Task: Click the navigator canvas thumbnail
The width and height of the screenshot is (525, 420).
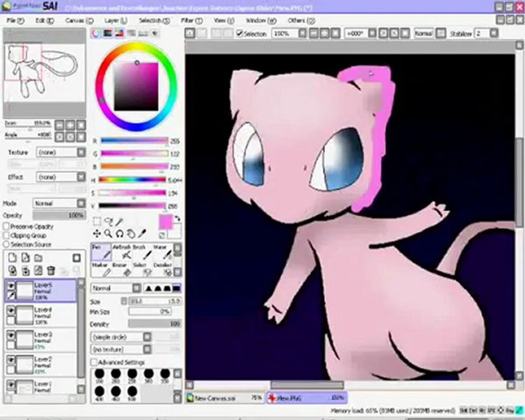Action: point(44,73)
